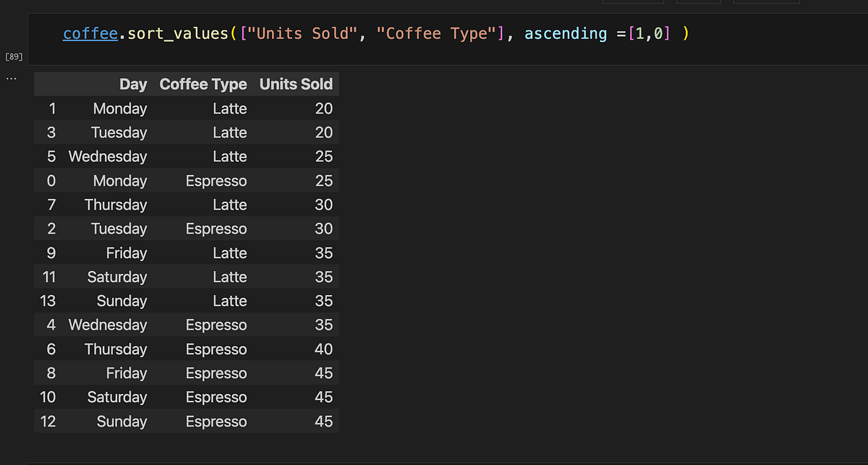The width and height of the screenshot is (868, 465).
Task: Select the last row index 12
Action: tap(48, 422)
